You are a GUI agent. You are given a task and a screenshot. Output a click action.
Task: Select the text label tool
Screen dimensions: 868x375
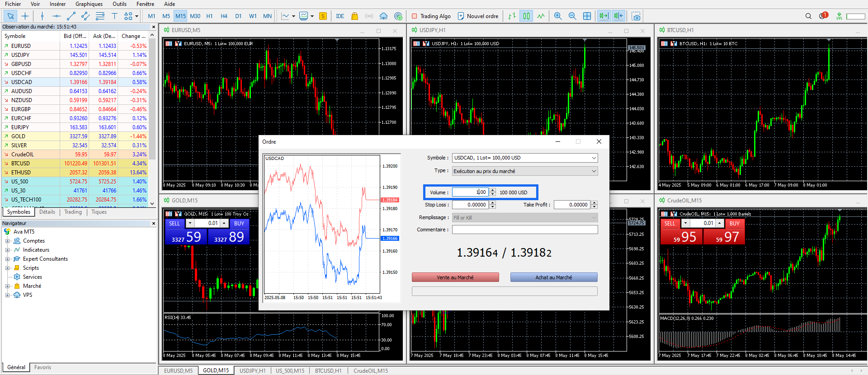point(114,16)
